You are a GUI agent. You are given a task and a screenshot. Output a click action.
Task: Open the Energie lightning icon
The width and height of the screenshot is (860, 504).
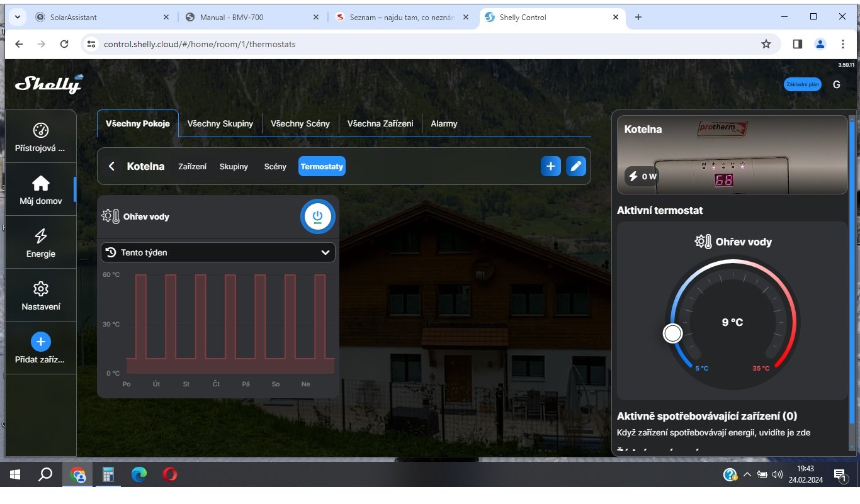(x=41, y=236)
